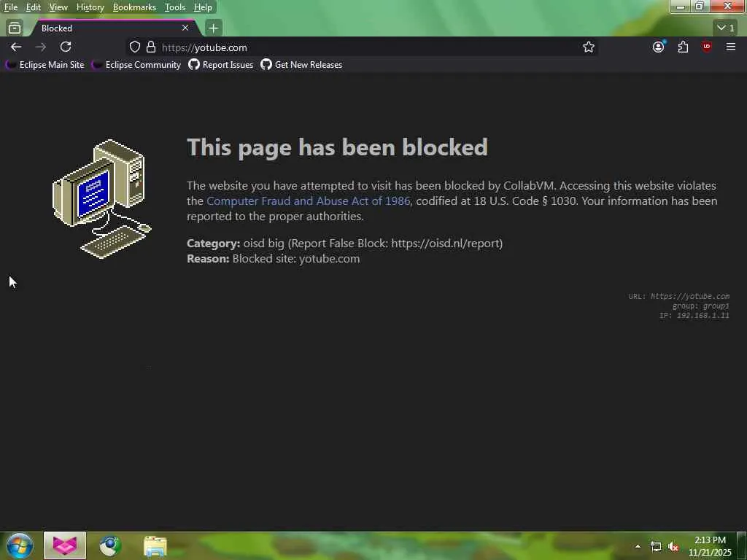Close the Blocked tab
The image size is (747, 560).
click(x=185, y=28)
